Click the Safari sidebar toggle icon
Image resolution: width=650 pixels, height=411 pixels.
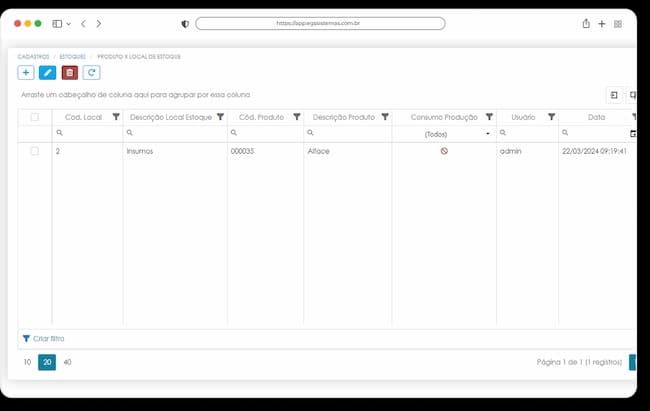pyautogui.click(x=57, y=24)
